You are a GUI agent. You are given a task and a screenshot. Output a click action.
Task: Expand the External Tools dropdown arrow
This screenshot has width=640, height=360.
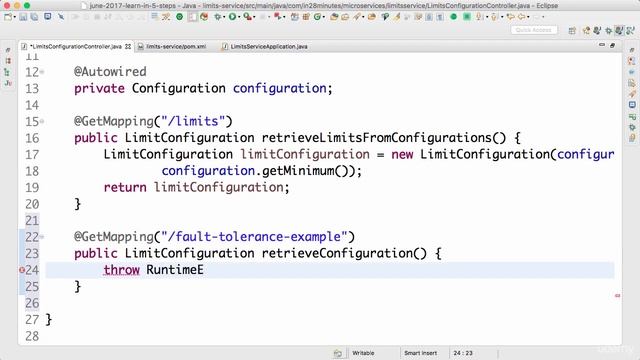pyautogui.click(x=283, y=17)
